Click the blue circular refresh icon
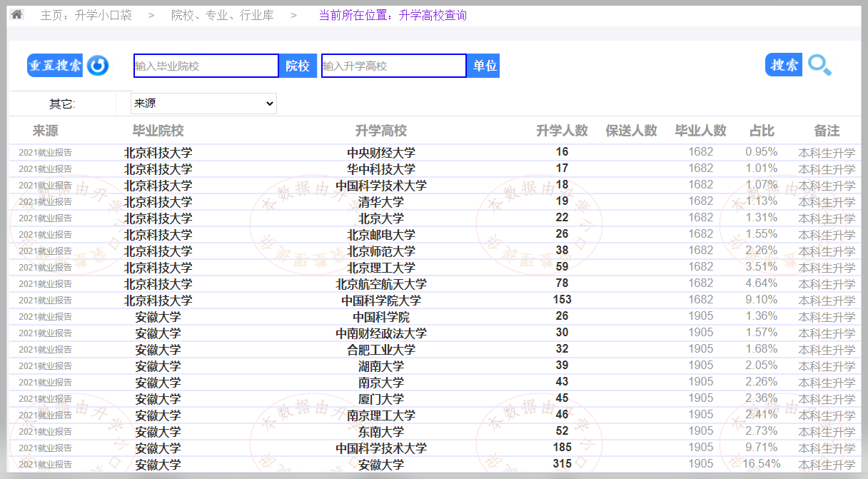 pos(98,66)
